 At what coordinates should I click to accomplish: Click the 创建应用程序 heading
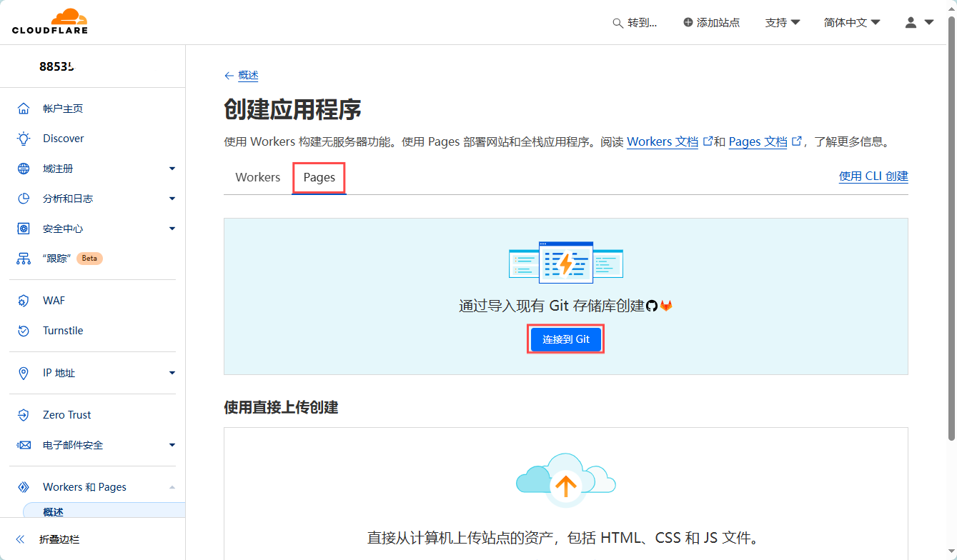(292, 109)
